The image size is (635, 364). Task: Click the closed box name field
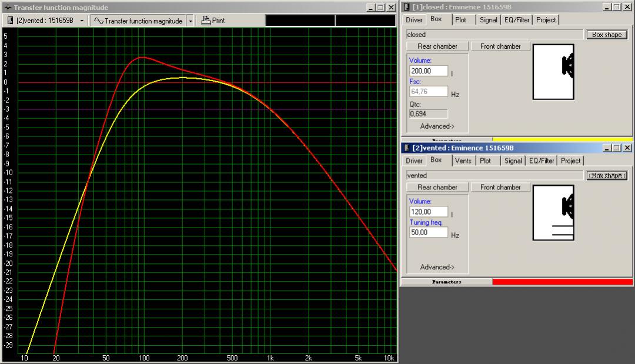(494, 35)
